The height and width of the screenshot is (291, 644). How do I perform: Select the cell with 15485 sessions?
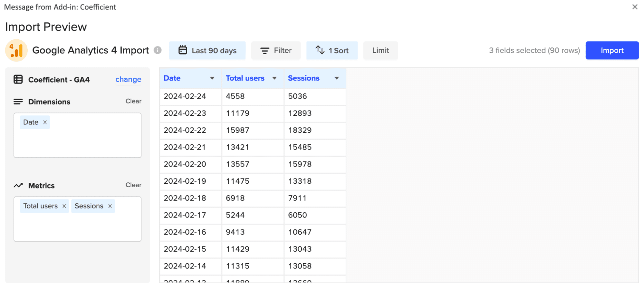(315, 147)
